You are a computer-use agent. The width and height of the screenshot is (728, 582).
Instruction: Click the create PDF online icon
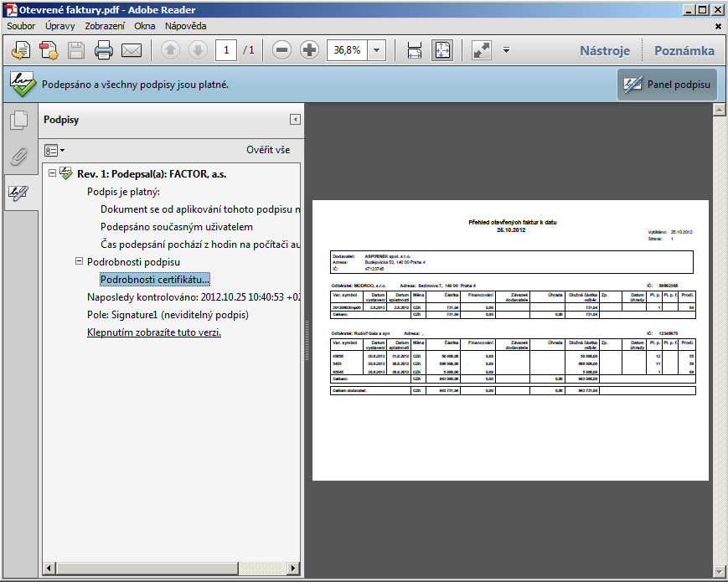[20, 50]
